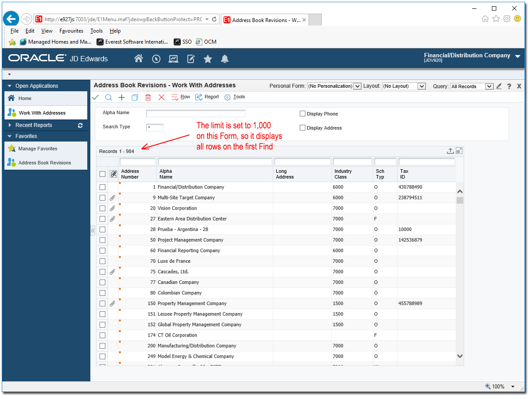Click the Copy toolbar icon
This screenshot has width=532, height=399.
point(135,97)
